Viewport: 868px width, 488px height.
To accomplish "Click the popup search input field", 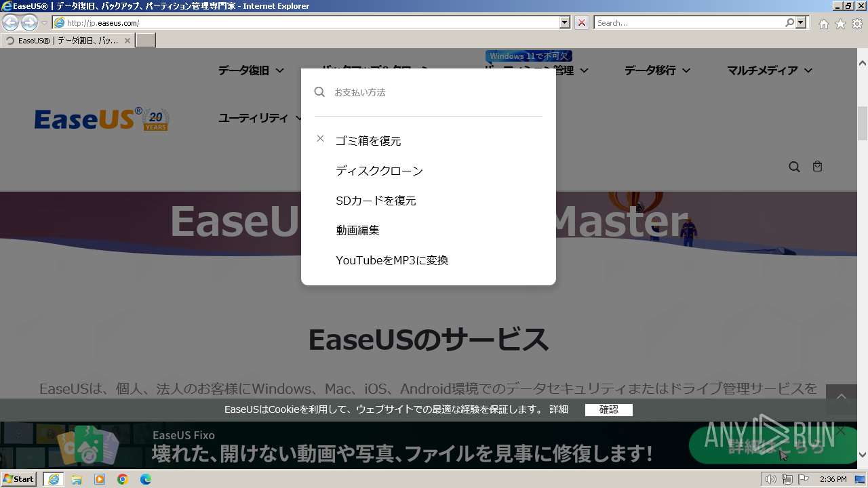I will (437, 92).
